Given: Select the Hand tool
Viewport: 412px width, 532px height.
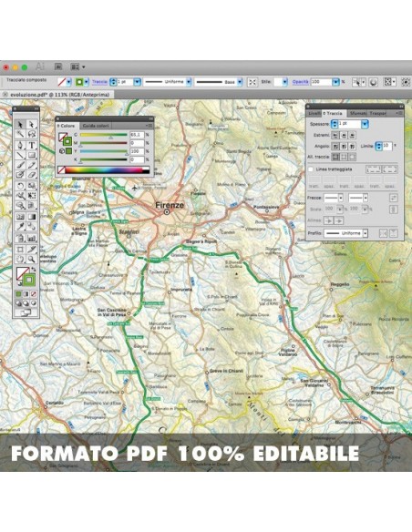Looking at the screenshot, I should [20, 260].
